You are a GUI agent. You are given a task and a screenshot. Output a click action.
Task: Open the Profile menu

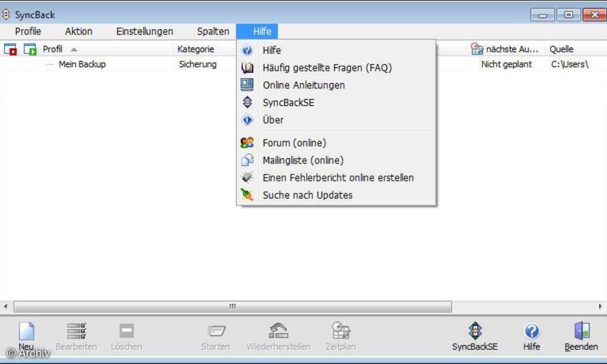pos(28,31)
